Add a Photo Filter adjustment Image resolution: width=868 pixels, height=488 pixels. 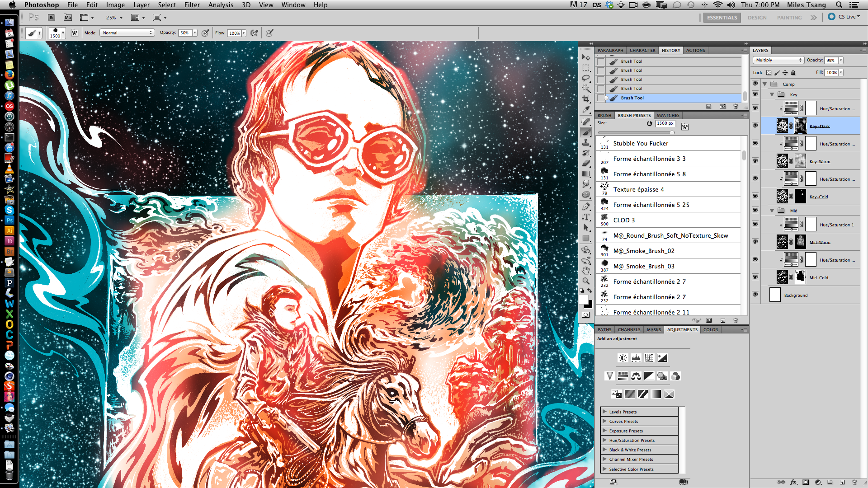(662, 376)
